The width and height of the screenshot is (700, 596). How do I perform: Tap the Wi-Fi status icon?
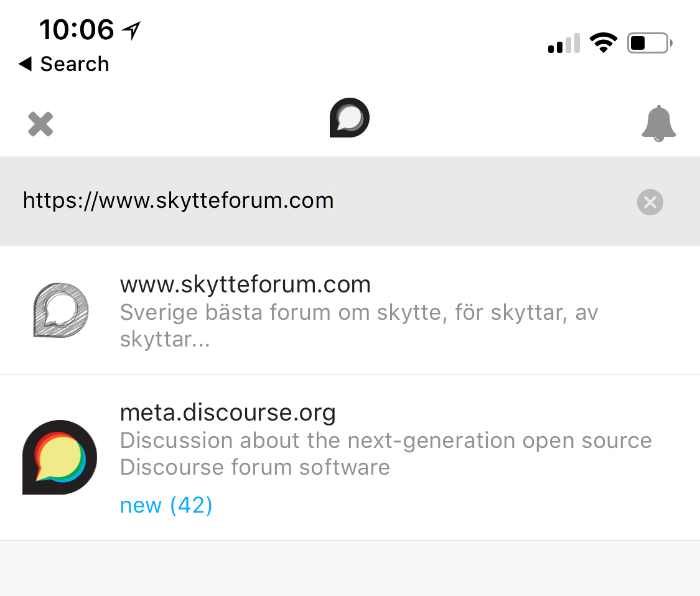click(603, 43)
